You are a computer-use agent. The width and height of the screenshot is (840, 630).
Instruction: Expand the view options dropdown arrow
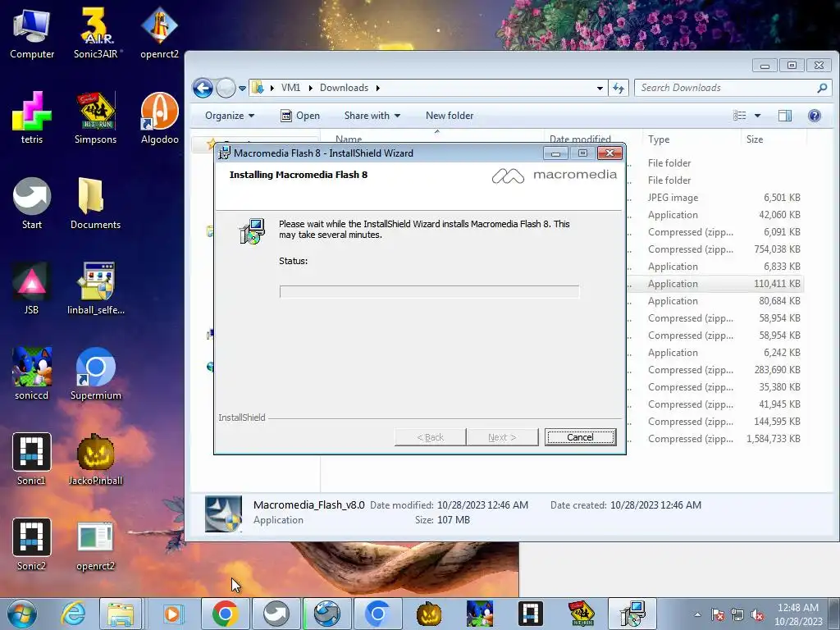click(x=757, y=116)
